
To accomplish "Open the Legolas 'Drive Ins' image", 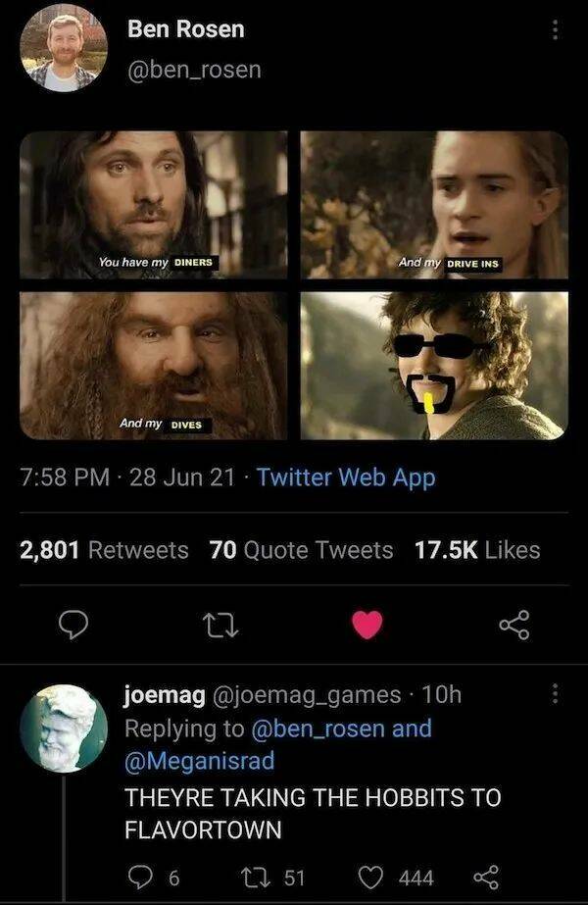I will (434, 205).
